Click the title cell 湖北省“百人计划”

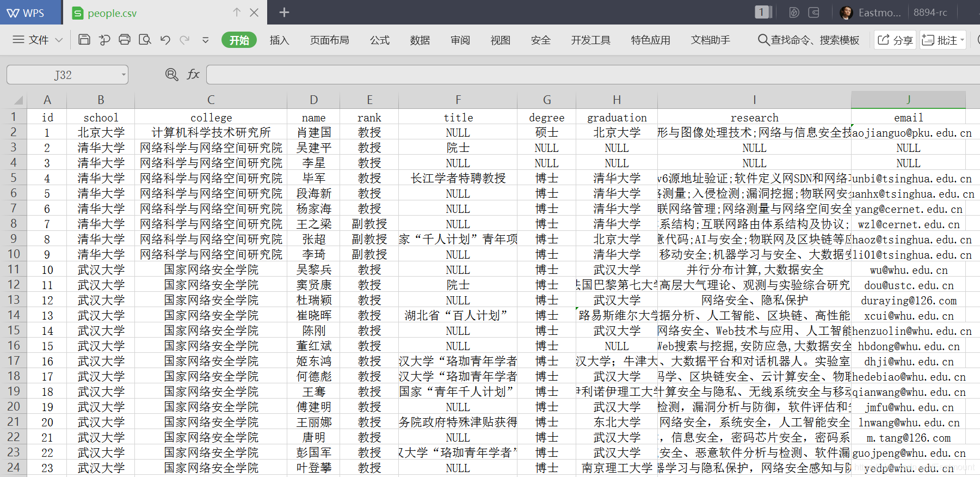458,316
